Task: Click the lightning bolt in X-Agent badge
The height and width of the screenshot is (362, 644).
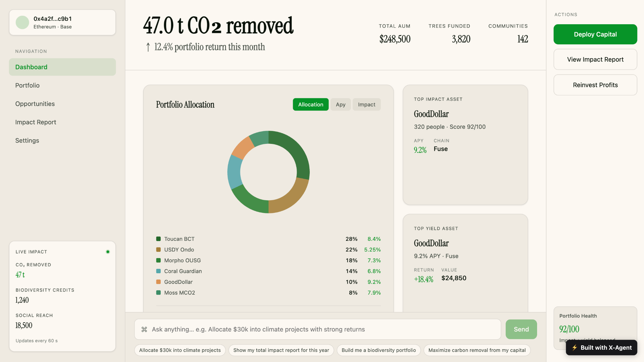Action: [575, 348]
